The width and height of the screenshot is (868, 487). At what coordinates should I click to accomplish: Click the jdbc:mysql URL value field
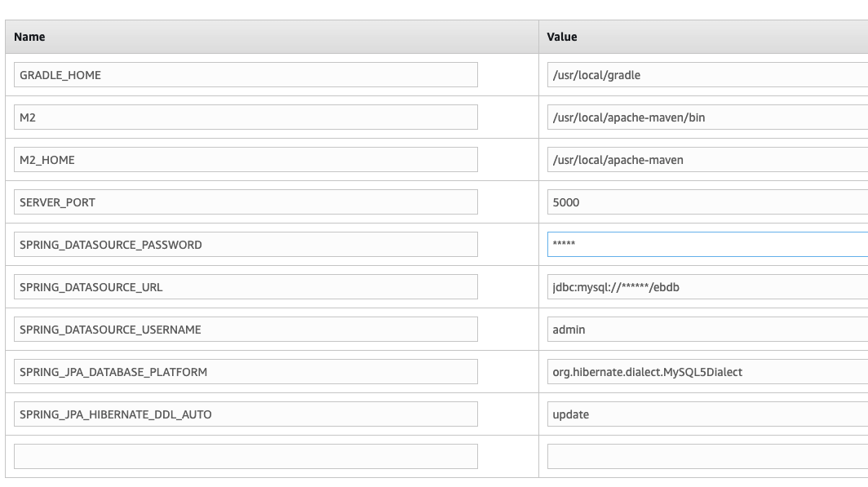pos(706,287)
